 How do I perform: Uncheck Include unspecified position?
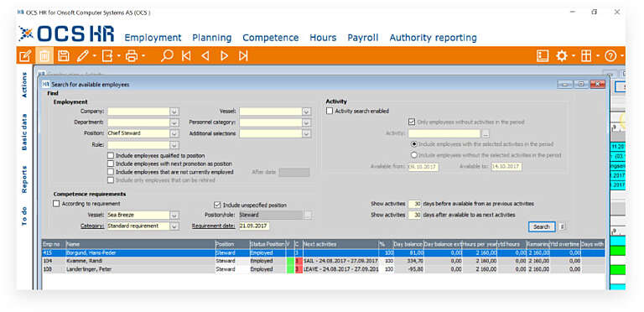coord(218,205)
